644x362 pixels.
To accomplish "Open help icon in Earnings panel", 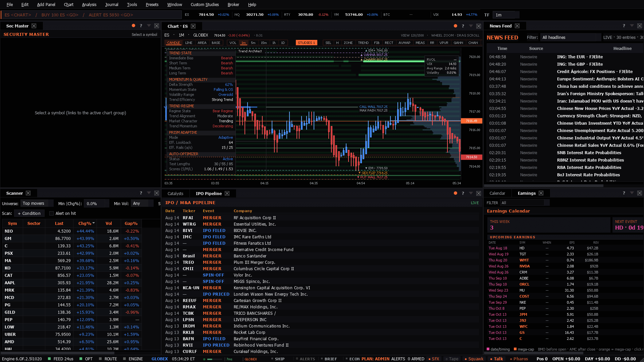I will coord(624,193).
